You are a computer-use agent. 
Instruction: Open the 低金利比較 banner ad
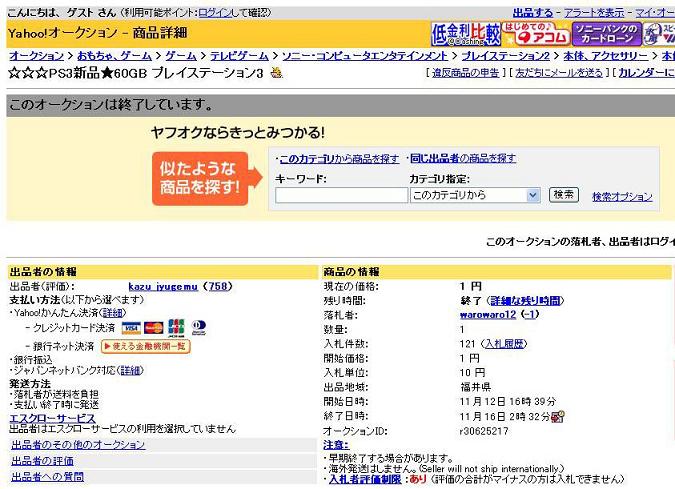464,34
